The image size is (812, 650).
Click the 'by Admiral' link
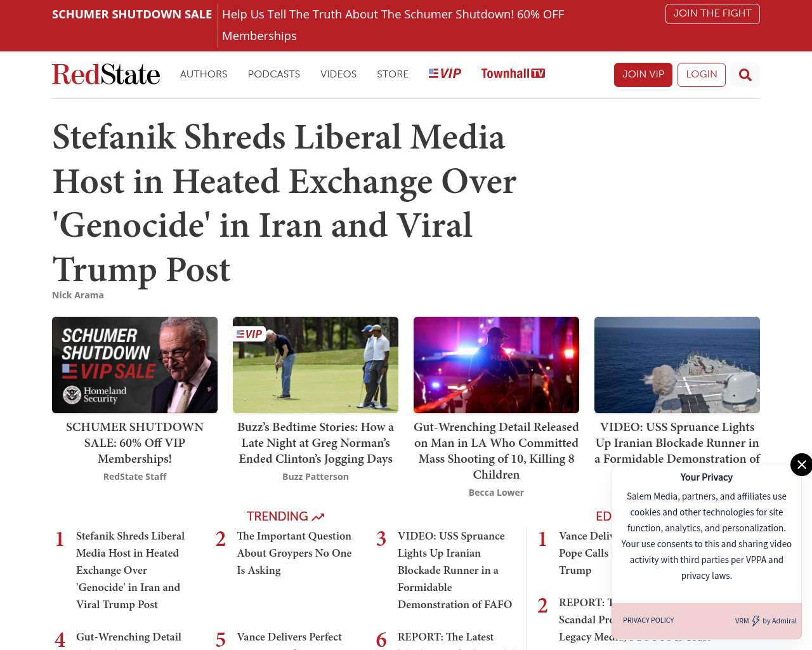780,621
